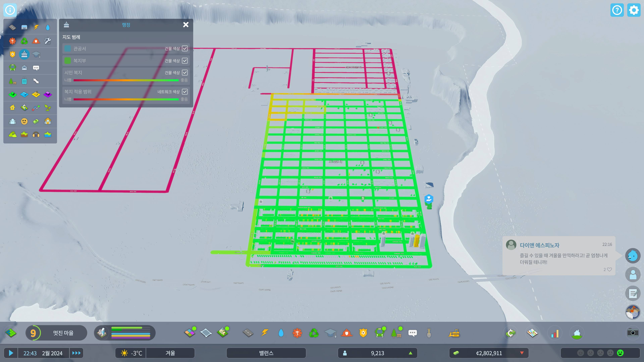Select the roads build menu icon

coord(248,333)
